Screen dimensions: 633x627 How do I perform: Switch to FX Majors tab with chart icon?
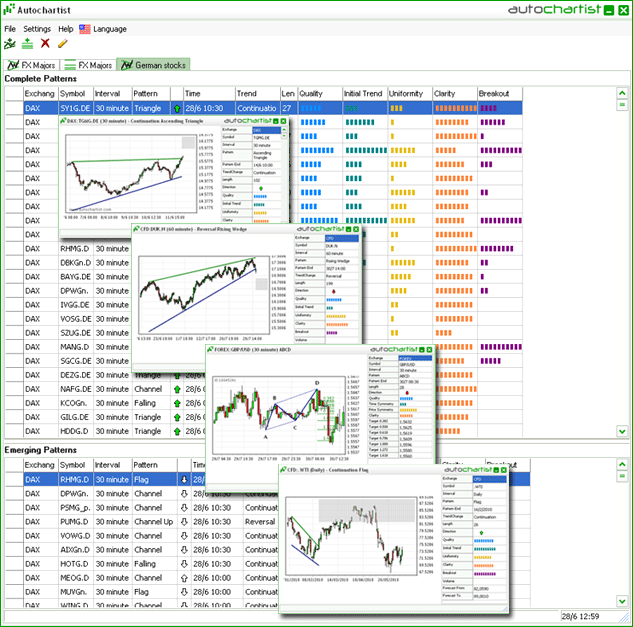click(32, 65)
